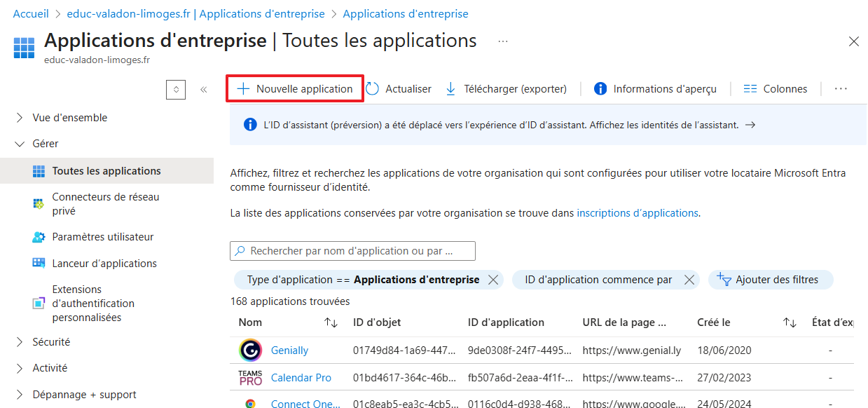This screenshot has height=408, width=868.
Task: Open toolbar more options ellipsis
Action: pos(841,89)
